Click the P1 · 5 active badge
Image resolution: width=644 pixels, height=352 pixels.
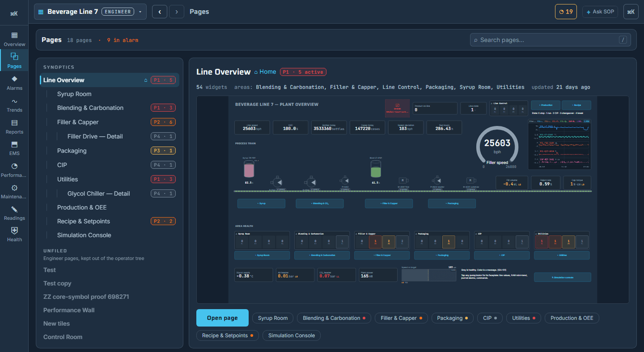click(x=303, y=72)
